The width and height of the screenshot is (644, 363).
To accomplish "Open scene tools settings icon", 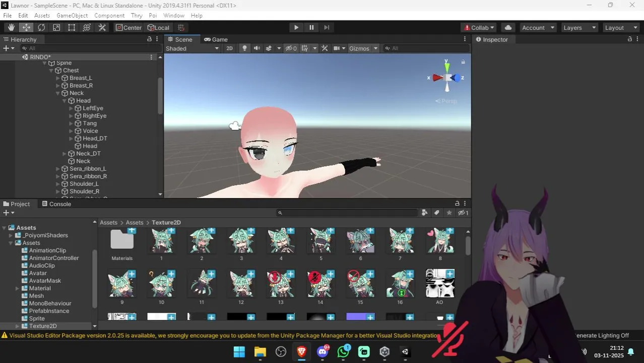I will [325, 48].
